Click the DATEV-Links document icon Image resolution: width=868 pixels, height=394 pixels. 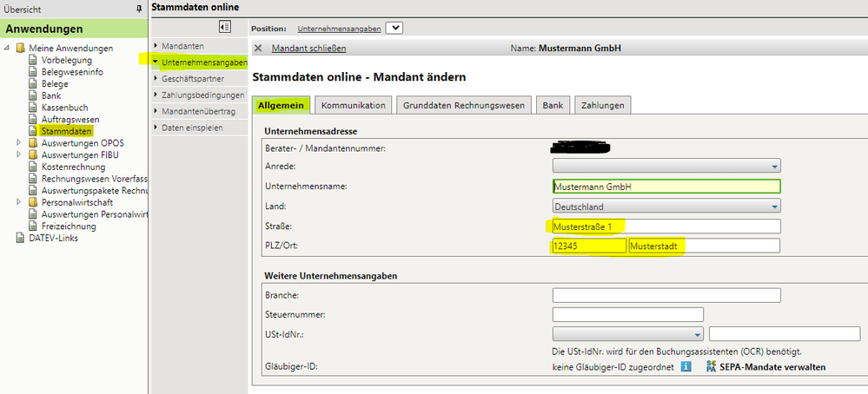(20, 238)
